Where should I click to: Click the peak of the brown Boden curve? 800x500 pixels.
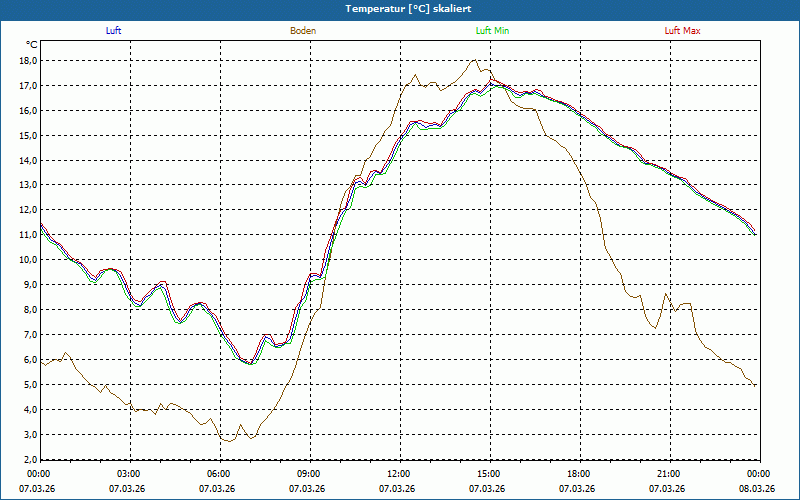[x=476, y=60]
